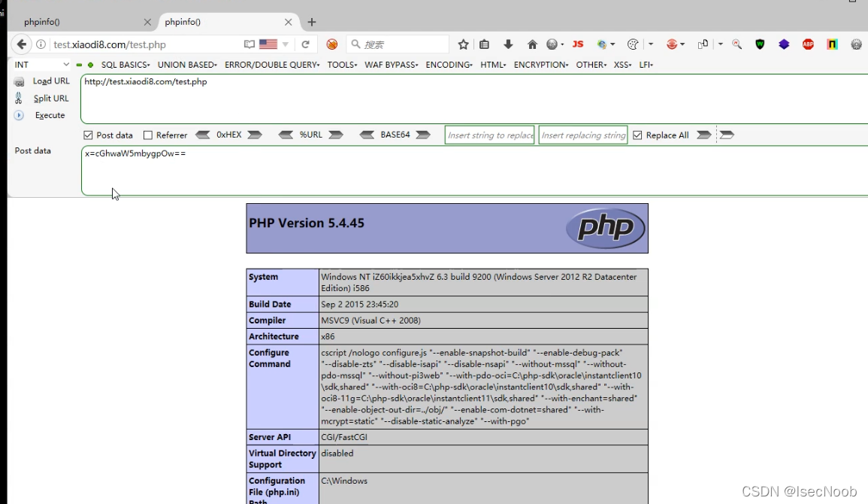Reload the current page
Viewport: 868px width, 504px height.
click(x=306, y=44)
